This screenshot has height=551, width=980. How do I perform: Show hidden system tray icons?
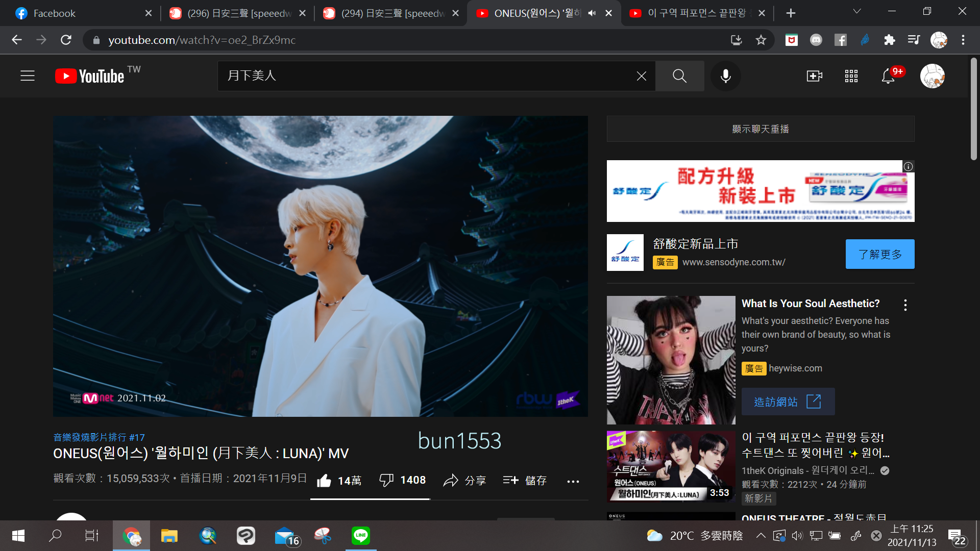[761, 536]
